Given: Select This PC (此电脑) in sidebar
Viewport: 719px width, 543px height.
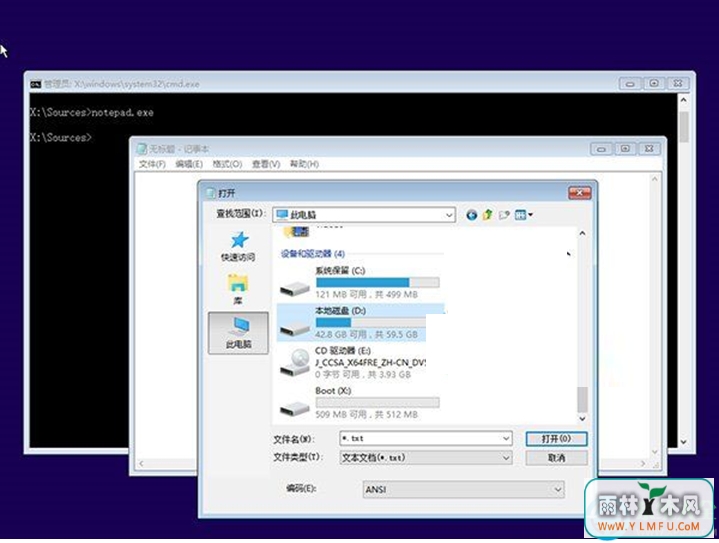Looking at the screenshot, I should 238,333.
